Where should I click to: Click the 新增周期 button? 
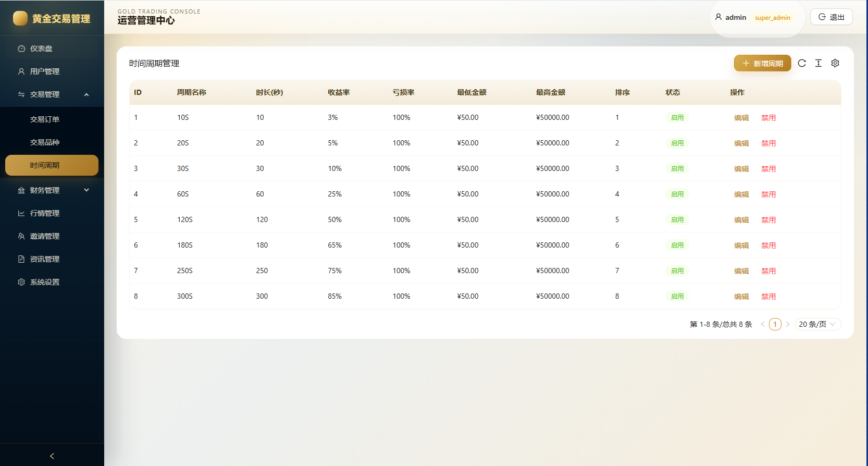pyautogui.click(x=763, y=63)
